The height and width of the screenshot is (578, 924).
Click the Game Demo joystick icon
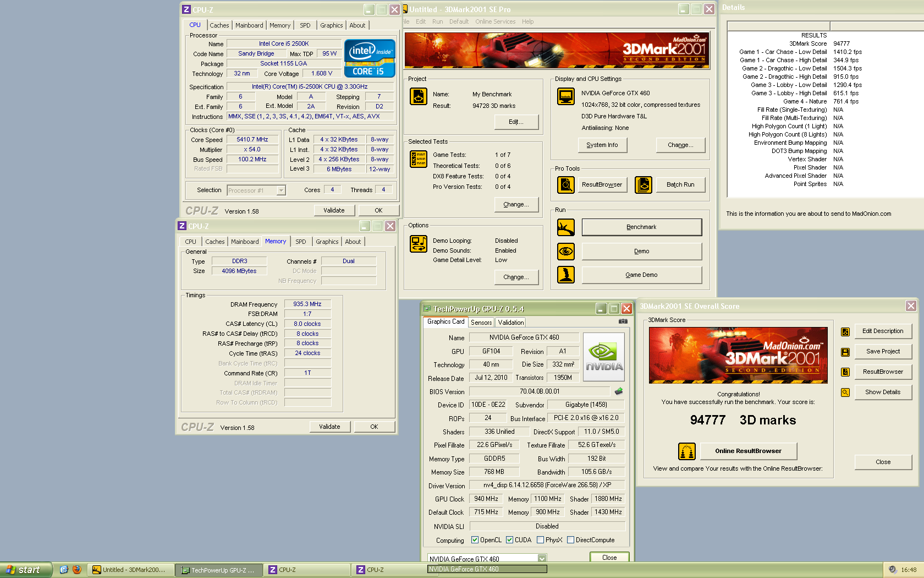coord(566,275)
